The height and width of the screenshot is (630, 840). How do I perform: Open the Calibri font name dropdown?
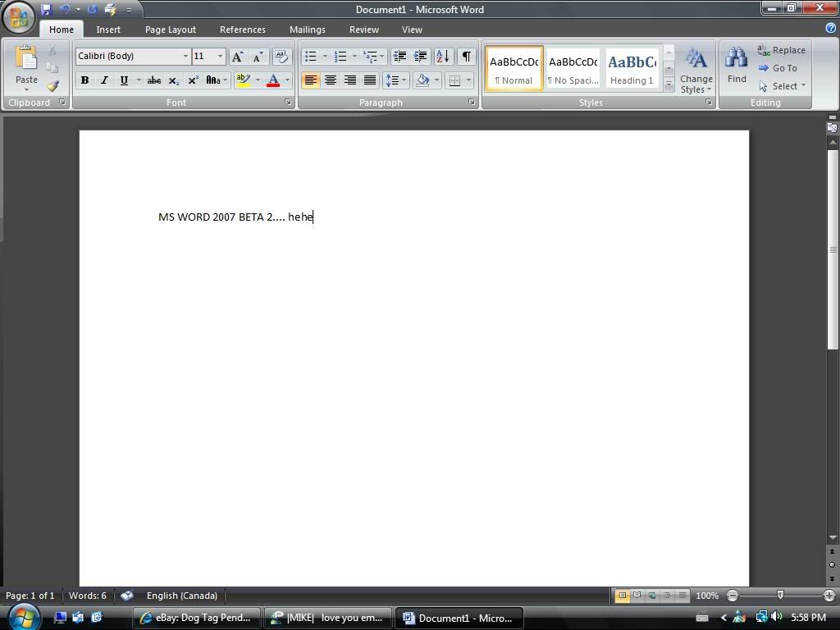[185, 57]
